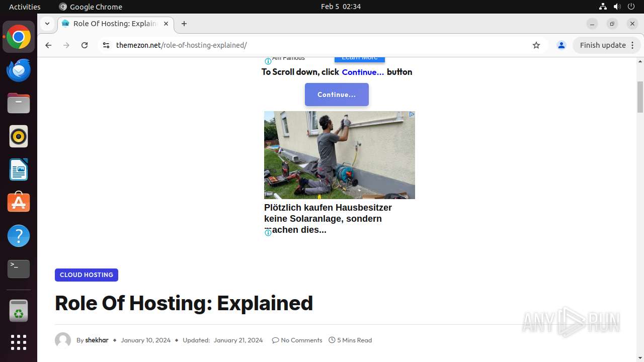Open the AdChoices icon on the solar ad
Screen dimensions: 644x362
pyautogui.click(x=412, y=115)
